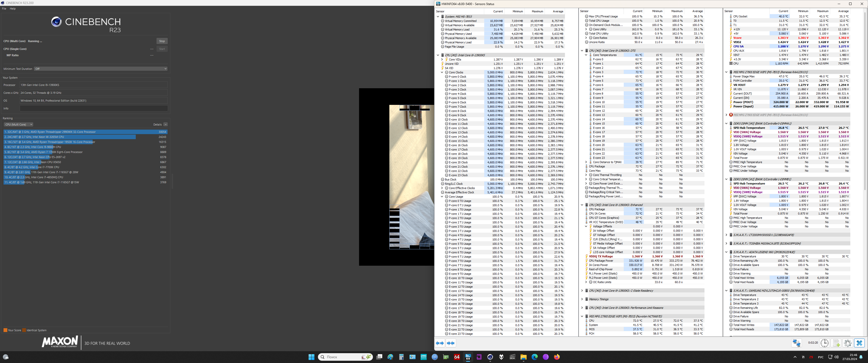Open the File menu in Cinebench

point(4,9)
